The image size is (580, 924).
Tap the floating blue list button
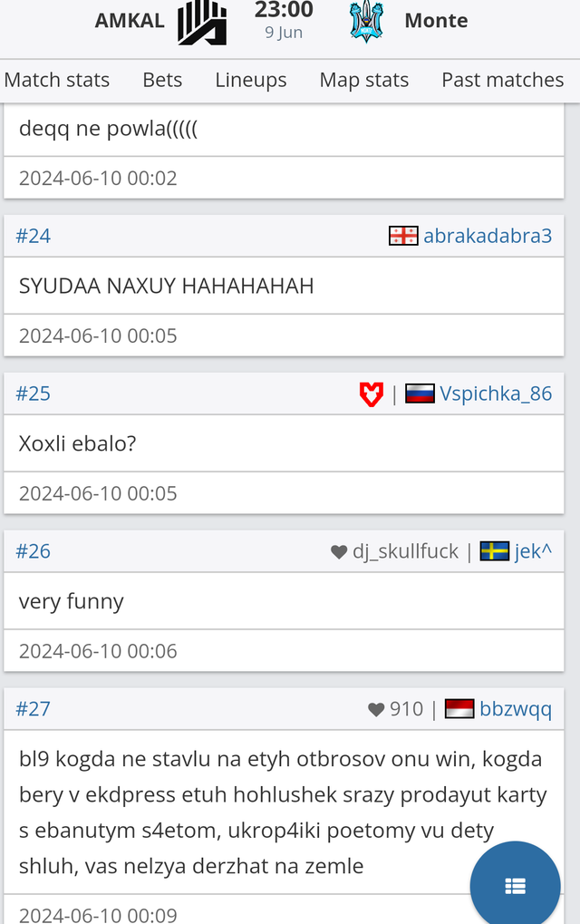click(x=516, y=885)
